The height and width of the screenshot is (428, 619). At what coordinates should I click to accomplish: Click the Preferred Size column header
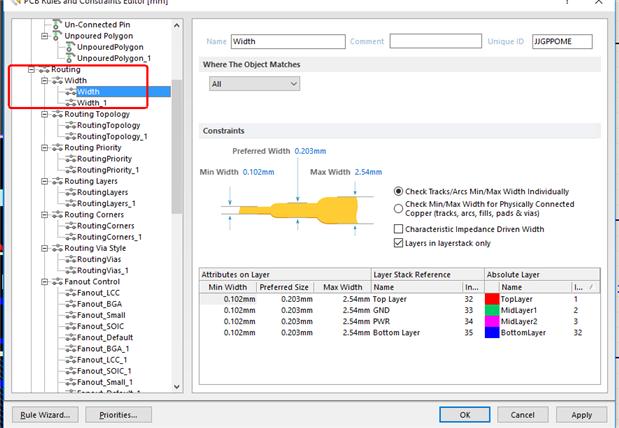click(x=284, y=287)
